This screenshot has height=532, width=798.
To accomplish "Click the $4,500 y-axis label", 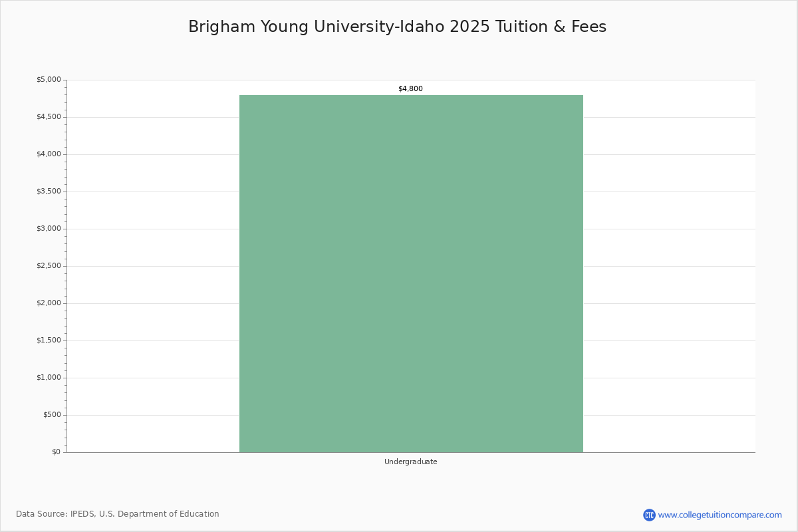I will coord(49,117).
